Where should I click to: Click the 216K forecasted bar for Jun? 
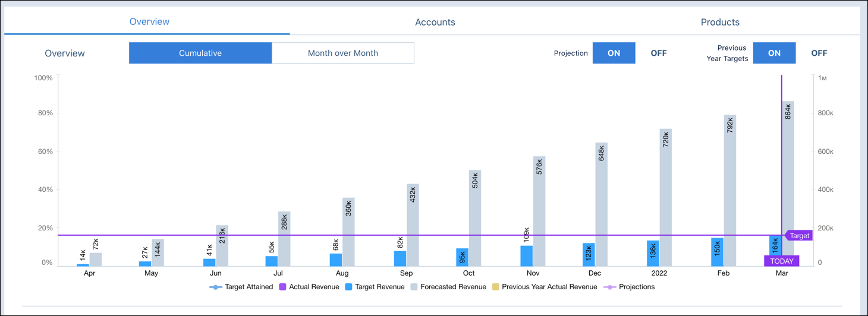coord(222,245)
